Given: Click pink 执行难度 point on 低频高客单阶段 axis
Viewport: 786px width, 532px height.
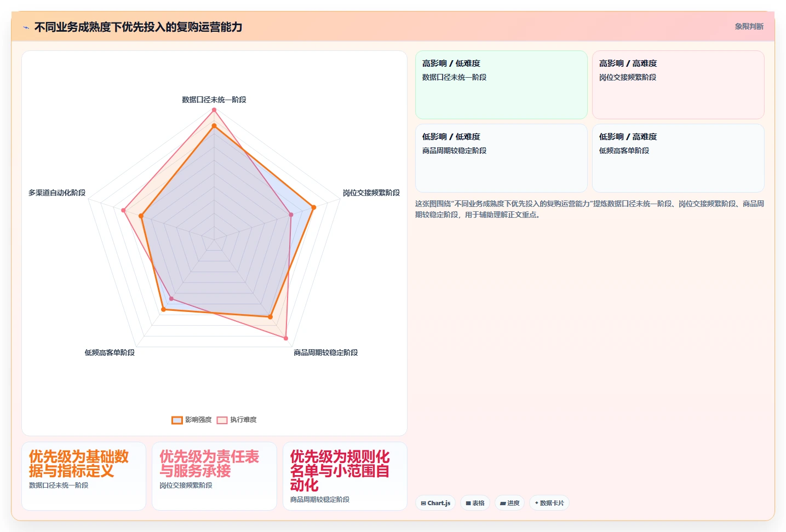Looking at the screenshot, I should [171, 299].
